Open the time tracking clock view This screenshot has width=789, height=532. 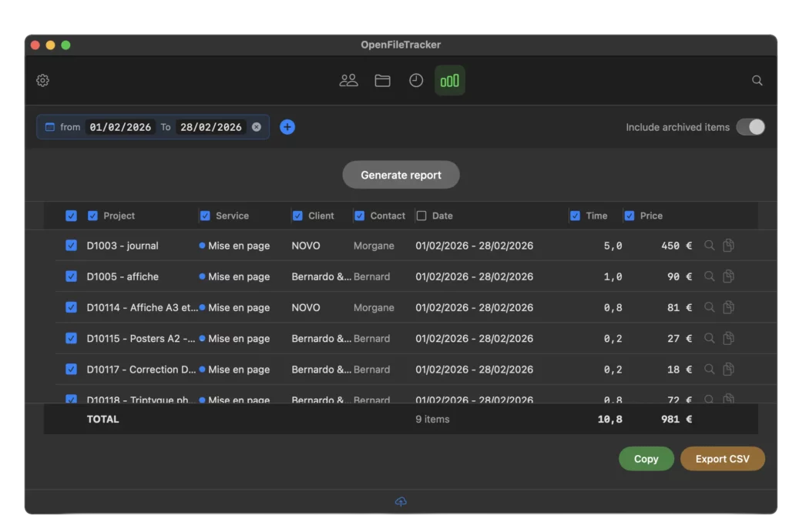[x=416, y=80]
